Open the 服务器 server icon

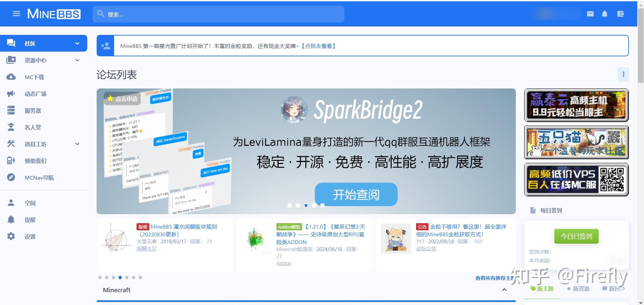(11, 110)
